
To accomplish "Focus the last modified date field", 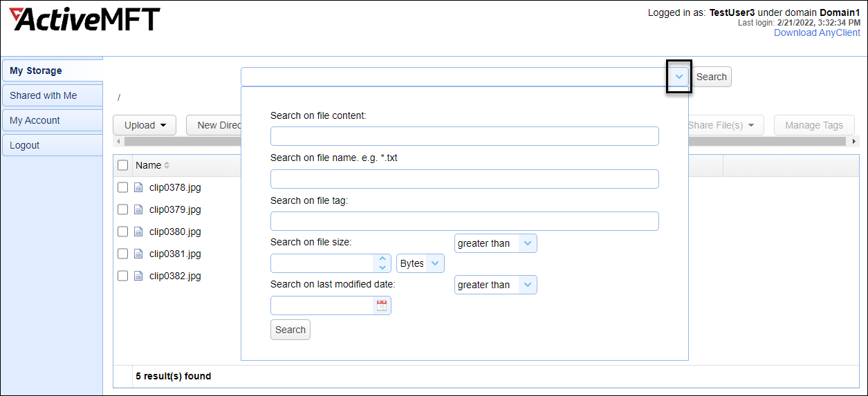I will [323, 305].
